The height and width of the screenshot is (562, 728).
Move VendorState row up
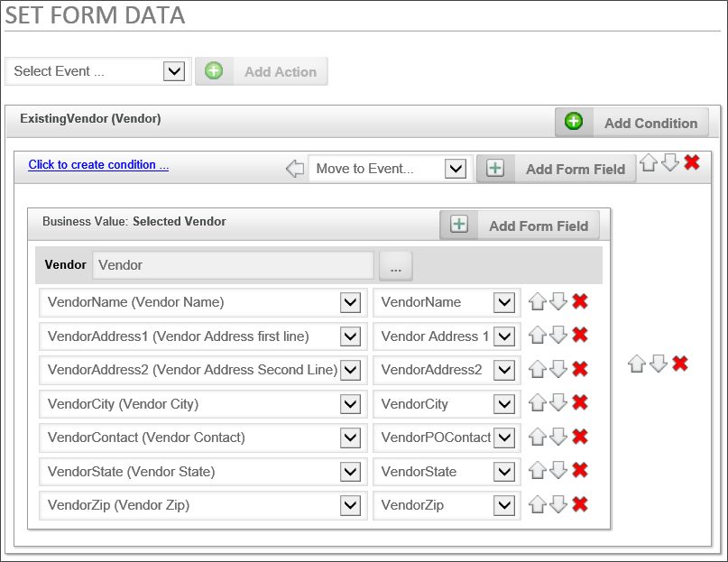538,471
